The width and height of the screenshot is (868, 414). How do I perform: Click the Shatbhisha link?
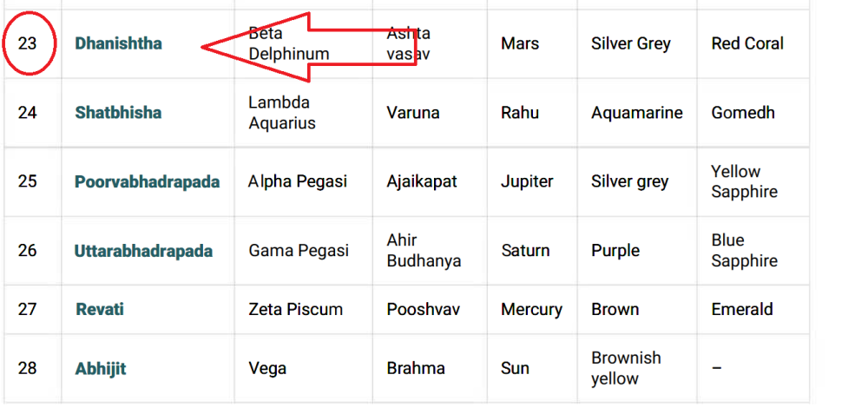point(118,113)
